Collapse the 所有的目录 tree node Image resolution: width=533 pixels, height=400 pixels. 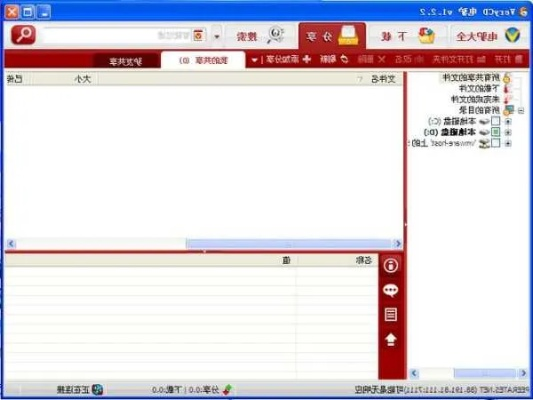521,111
